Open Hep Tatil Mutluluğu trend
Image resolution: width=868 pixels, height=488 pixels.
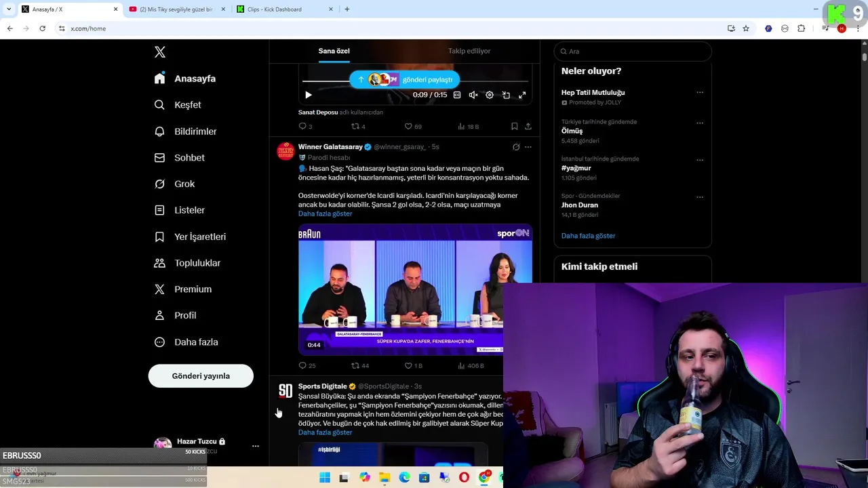(x=593, y=93)
